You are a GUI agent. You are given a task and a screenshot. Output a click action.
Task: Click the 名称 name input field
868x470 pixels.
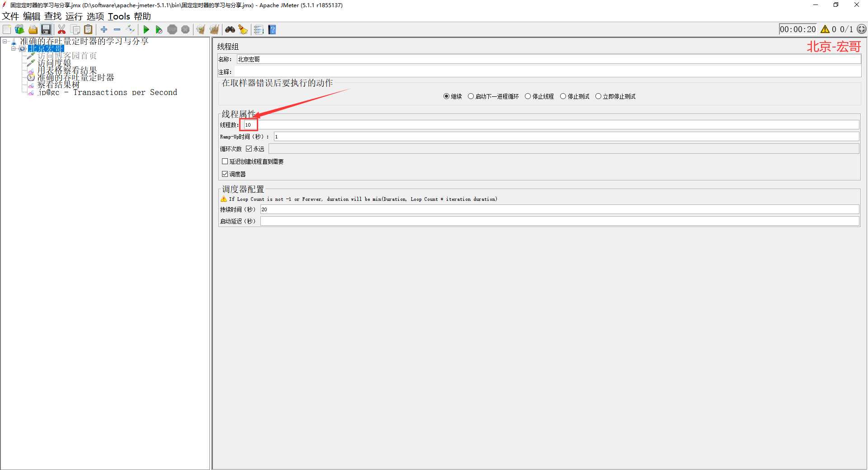(548, 59)
